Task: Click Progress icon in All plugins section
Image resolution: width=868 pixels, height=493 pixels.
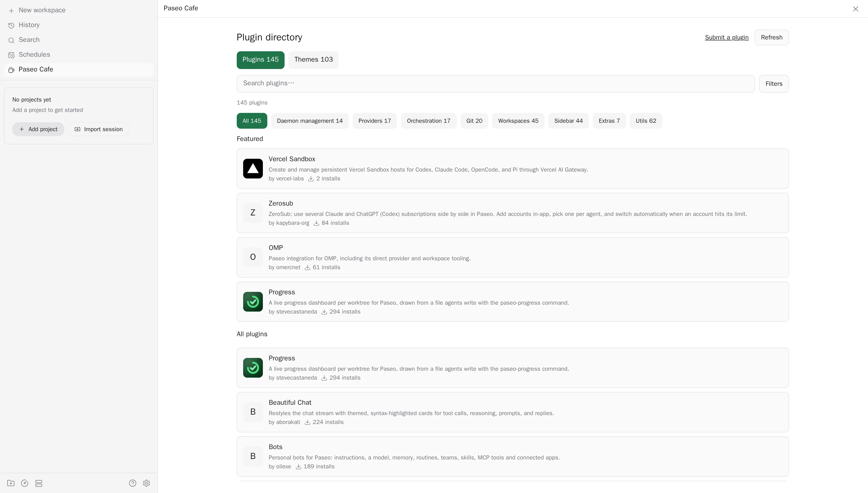Action: pyautogui.click(x=253, y=368)
